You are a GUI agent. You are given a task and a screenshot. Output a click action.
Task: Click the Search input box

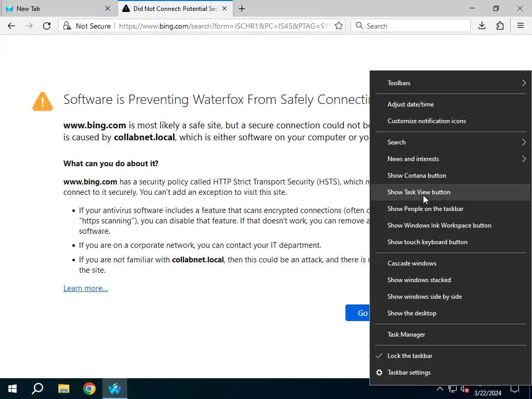410,26
